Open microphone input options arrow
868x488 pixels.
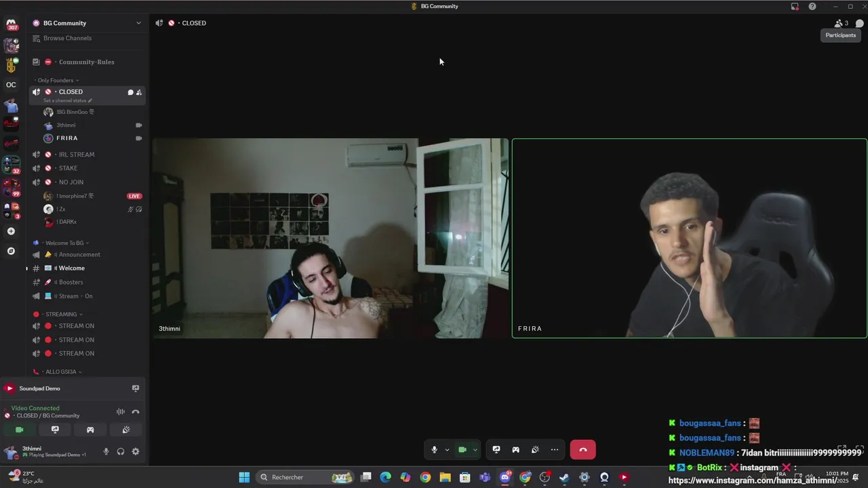tap(447, 449)
